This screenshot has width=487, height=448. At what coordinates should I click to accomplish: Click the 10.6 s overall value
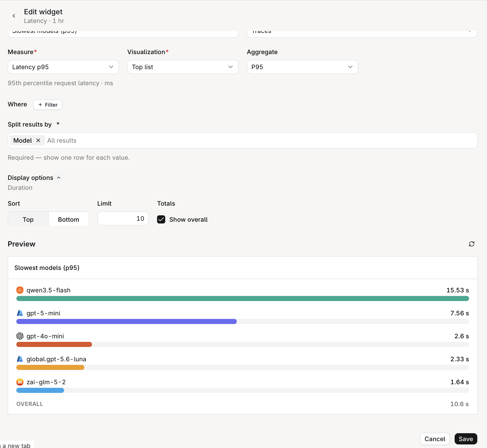click(459, 404)
